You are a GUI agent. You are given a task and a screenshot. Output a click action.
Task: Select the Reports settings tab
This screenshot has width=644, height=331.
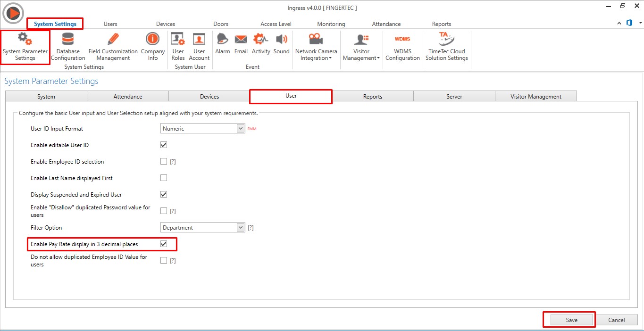[x=373, y=96]
